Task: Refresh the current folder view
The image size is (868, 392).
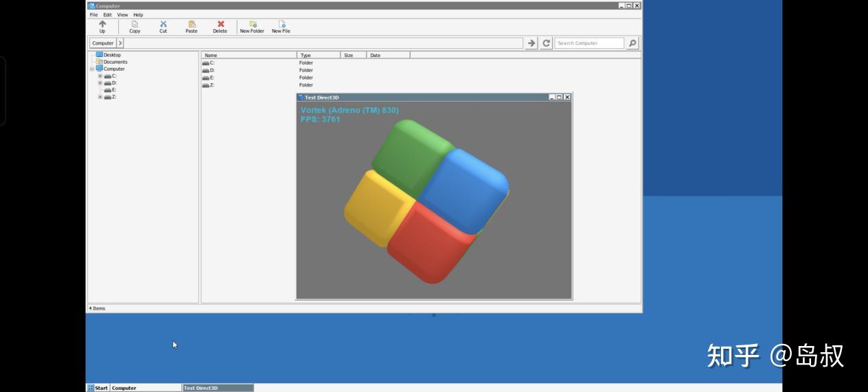Action: 547,43
